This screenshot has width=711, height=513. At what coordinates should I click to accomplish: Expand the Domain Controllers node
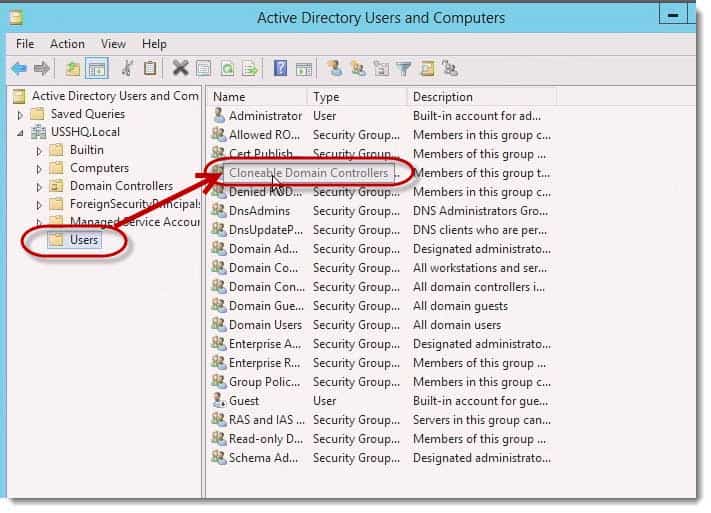point(39,187)
